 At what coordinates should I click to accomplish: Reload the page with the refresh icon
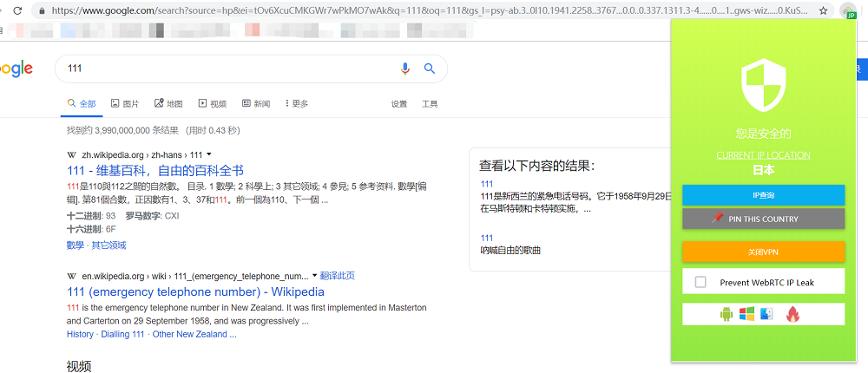[17, 10]
